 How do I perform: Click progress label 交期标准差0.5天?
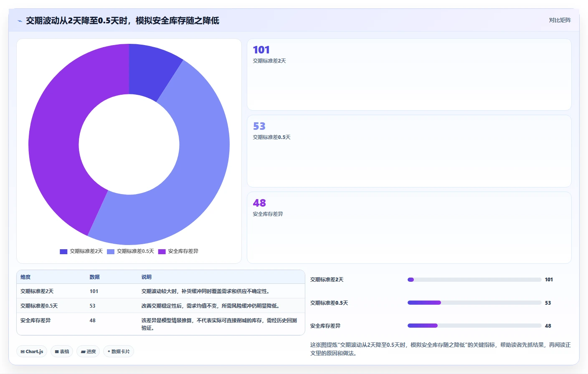pos(329,303)
